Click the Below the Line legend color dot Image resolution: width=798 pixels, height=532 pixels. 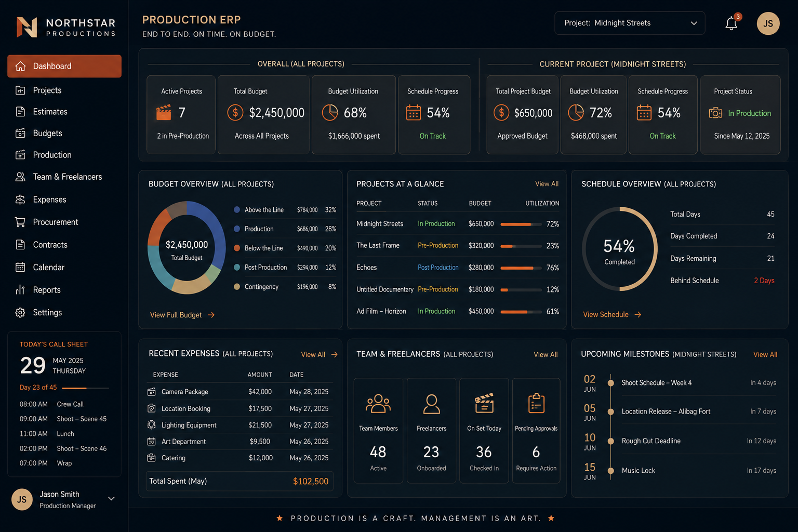point(237,248)
